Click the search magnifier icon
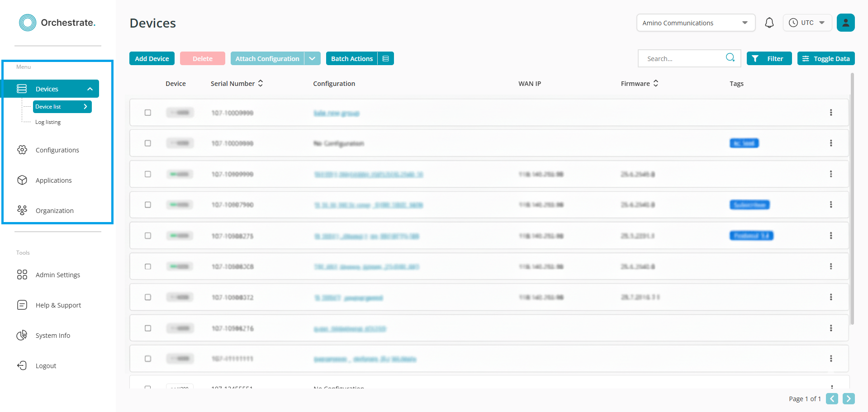The height and width of the screenshot is (412, 868). coord(730,57)
